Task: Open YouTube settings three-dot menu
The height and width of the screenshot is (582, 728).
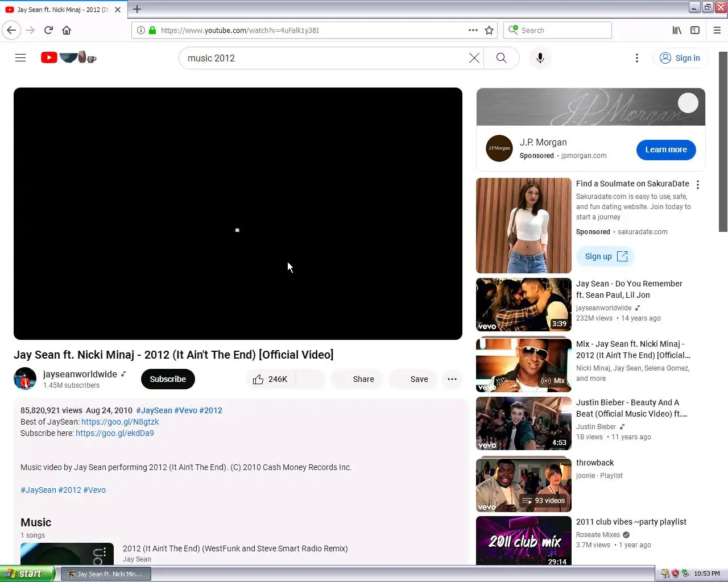Action: pos(637,58)
